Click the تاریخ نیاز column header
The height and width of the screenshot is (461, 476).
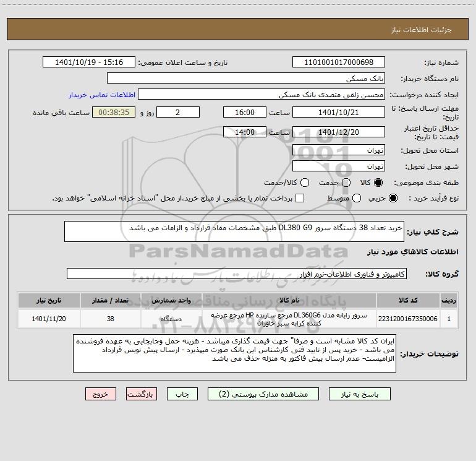(x=49, y=300)
